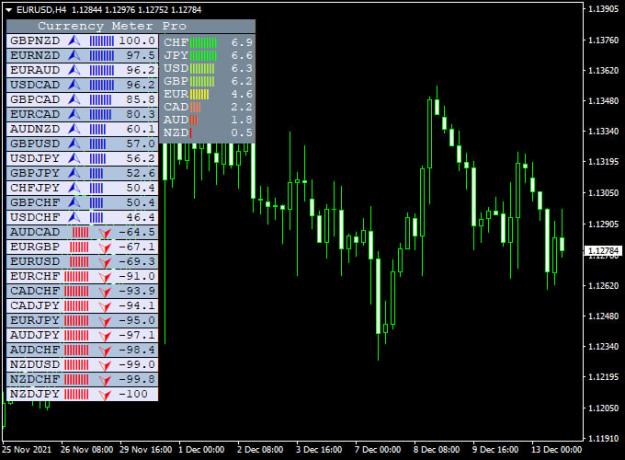Image resolution: width=625 pixels, height=460 pixels.
Task: Click the blue up arrow in GBPNZD row
Action: (74, 41)
